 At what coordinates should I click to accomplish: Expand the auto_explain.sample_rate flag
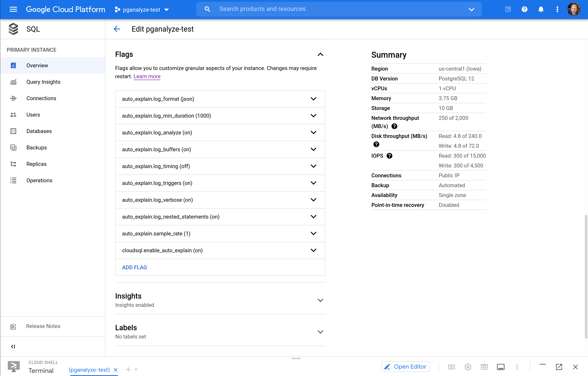pos(314,234)
